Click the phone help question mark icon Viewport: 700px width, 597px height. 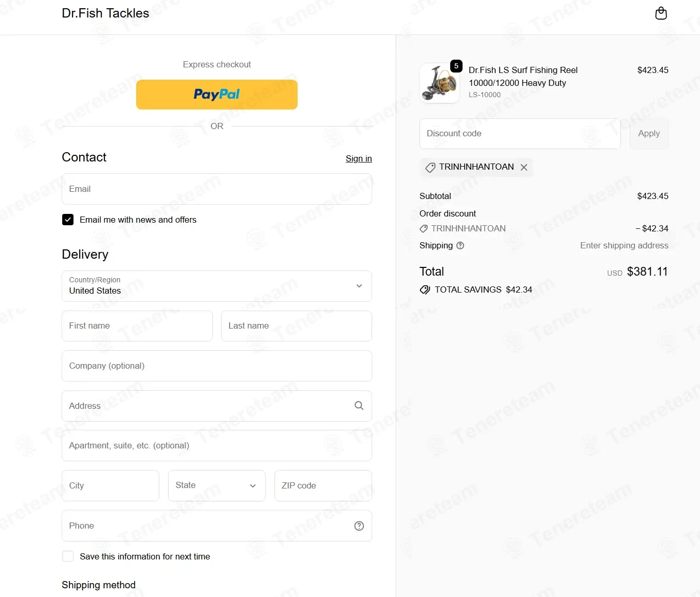point(359,526)
